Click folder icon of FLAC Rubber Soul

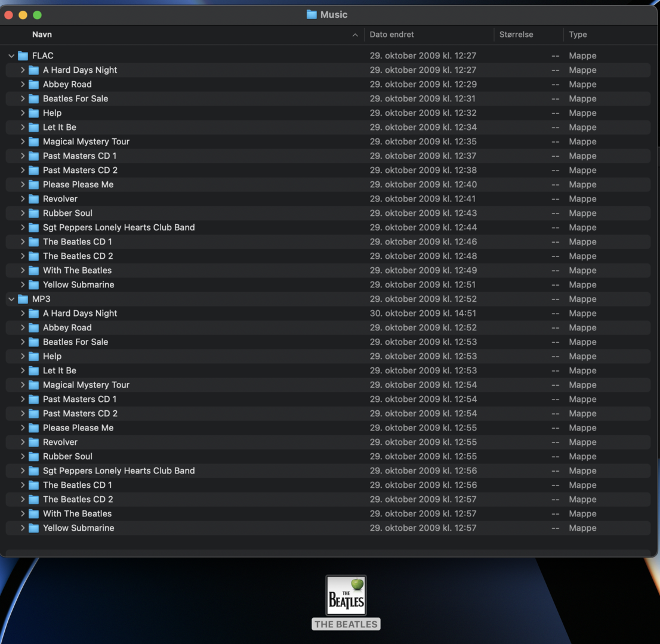coord(33,213)
